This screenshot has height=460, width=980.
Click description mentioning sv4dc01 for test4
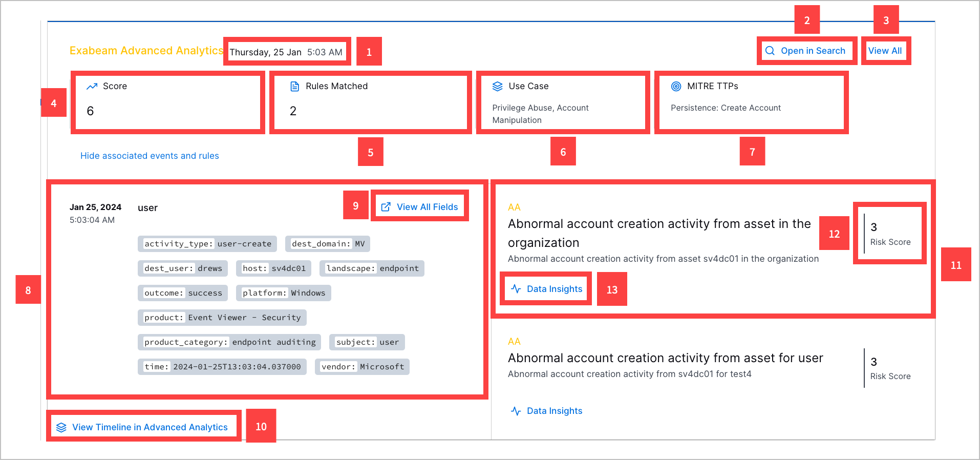coord(630,374)
